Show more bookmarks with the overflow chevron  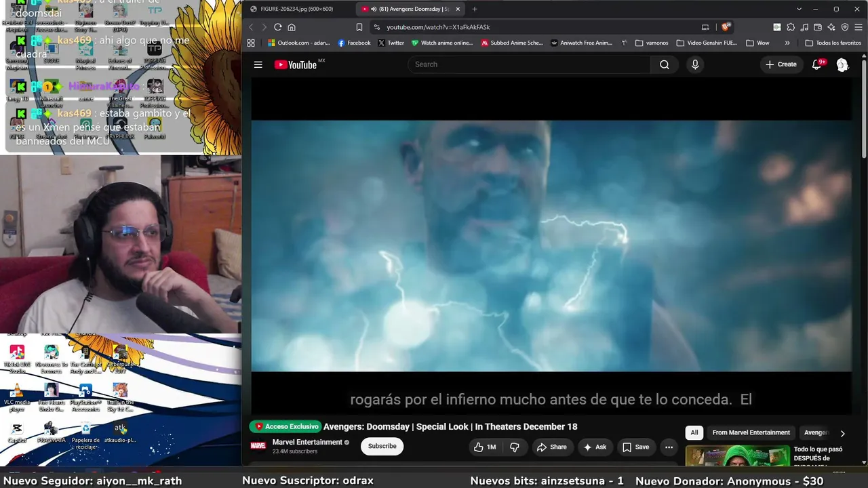[x=787, y=43]
